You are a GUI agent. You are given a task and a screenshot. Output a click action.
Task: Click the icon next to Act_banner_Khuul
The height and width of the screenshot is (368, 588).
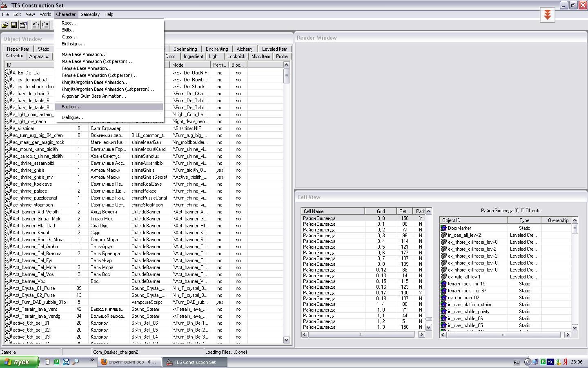(8, 232)
